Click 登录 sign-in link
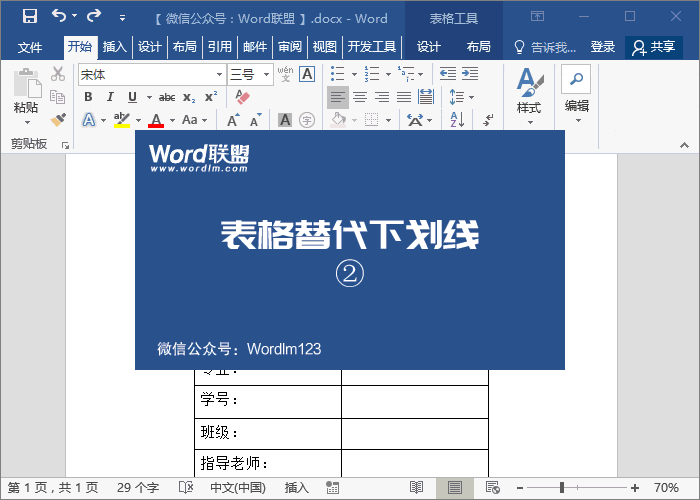 point(602,46)
